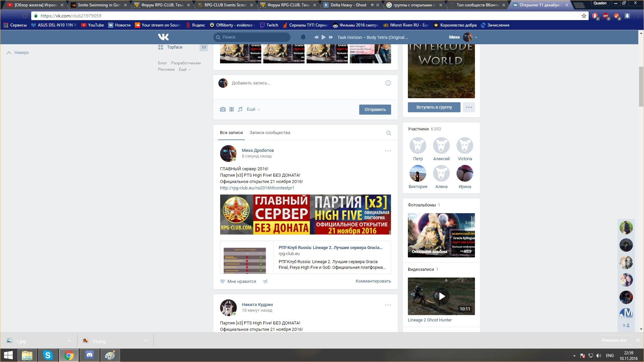Like Миха Дроботов's post
The width and height of the screenshot is (644, 362).
(x=238, y=282)
